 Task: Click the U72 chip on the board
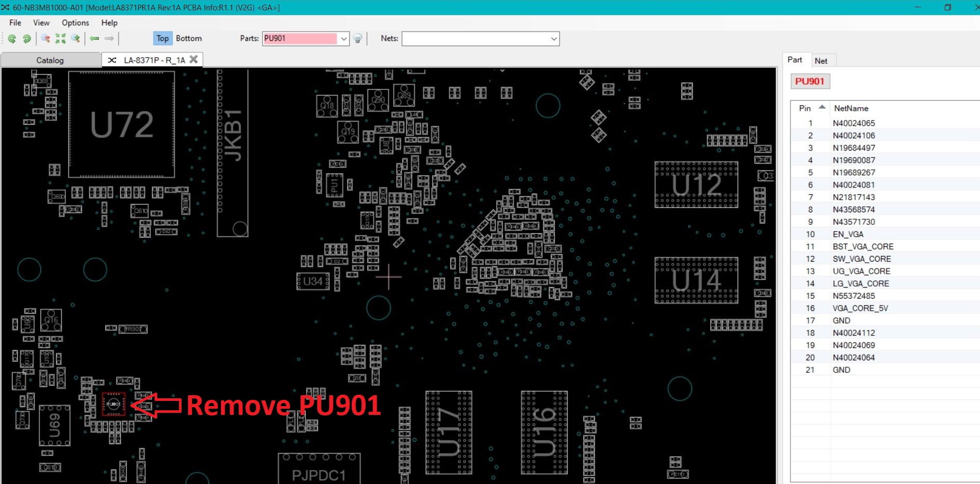click(121, 125)
